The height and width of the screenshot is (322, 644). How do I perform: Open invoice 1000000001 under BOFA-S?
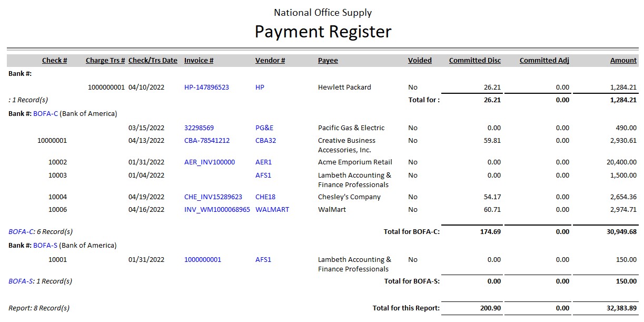pyautogui.click(x=202, y=260)
